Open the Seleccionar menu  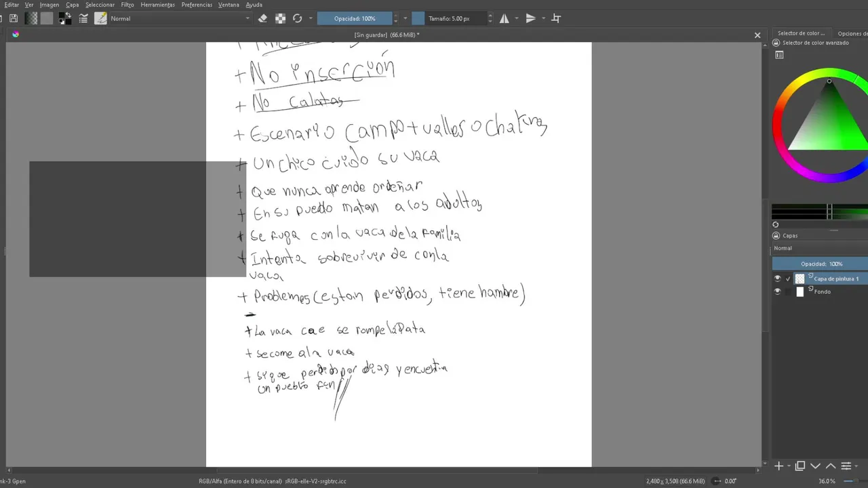click(x=100, y=5)
